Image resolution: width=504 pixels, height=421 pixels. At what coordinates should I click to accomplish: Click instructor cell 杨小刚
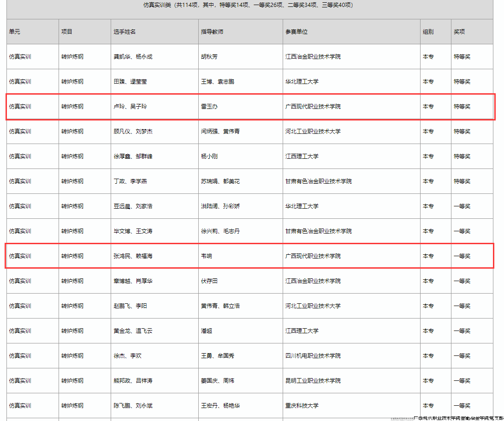coord(209,156)
